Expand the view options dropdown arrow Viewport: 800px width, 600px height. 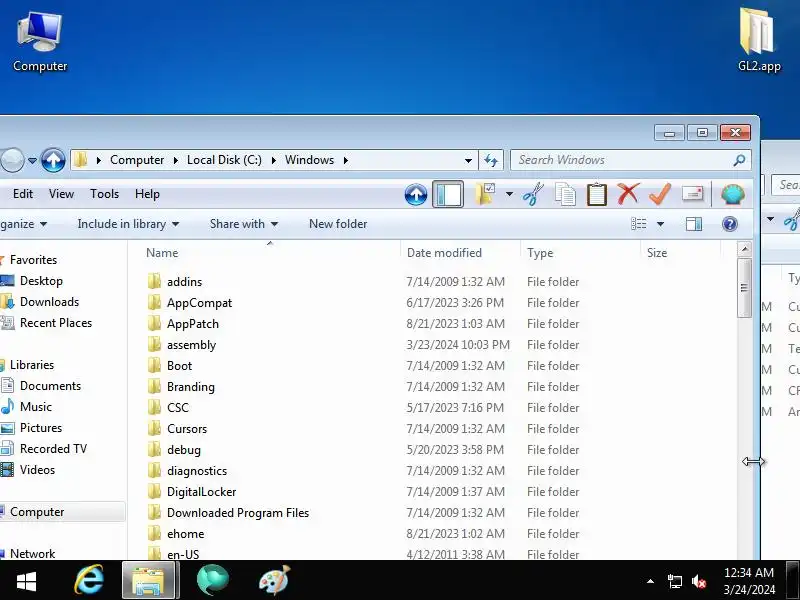pyautogui.click(x=660, y=224)
